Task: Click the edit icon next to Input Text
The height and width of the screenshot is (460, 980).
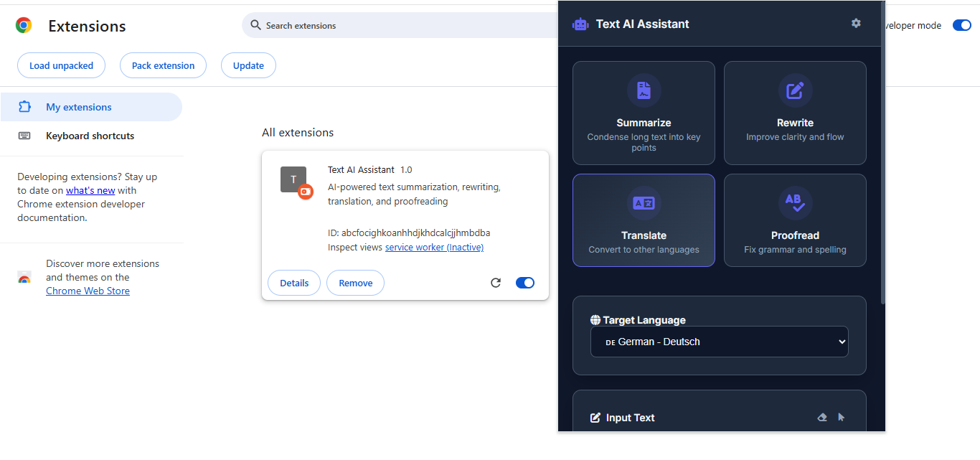Action: [x=595, y=418]
